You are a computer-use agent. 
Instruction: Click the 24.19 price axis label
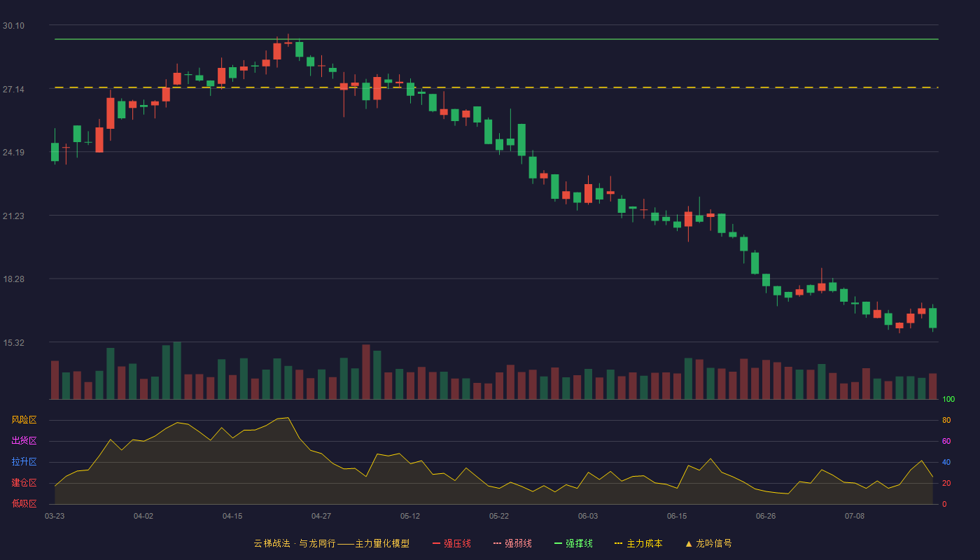[13, 153]
